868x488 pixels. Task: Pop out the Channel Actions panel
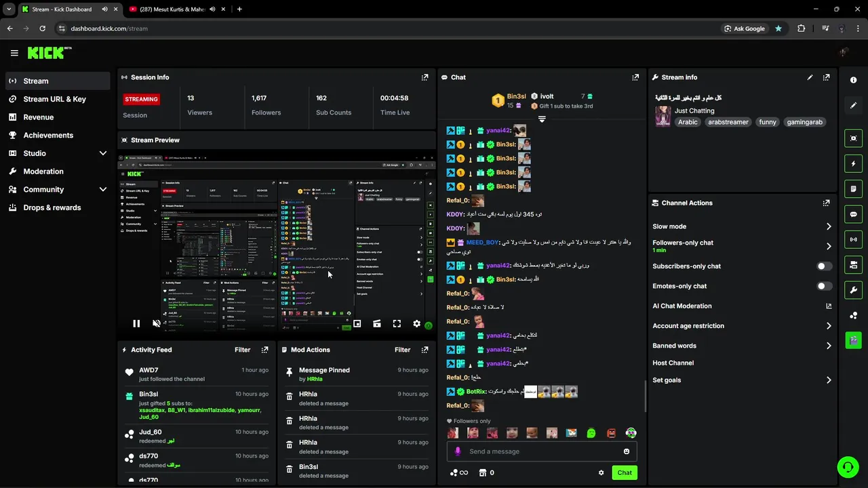[826, 203]
